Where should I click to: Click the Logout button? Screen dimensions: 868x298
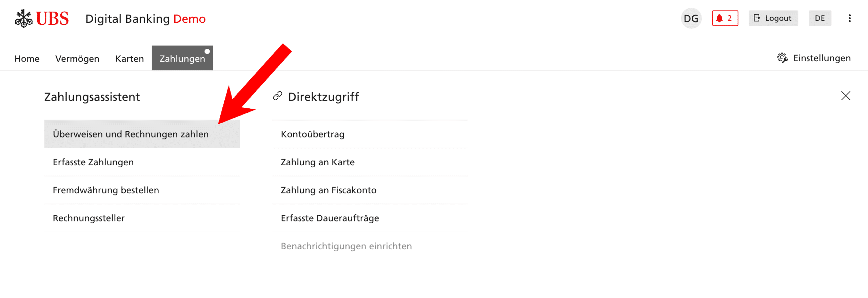click(x=773, y=18)
